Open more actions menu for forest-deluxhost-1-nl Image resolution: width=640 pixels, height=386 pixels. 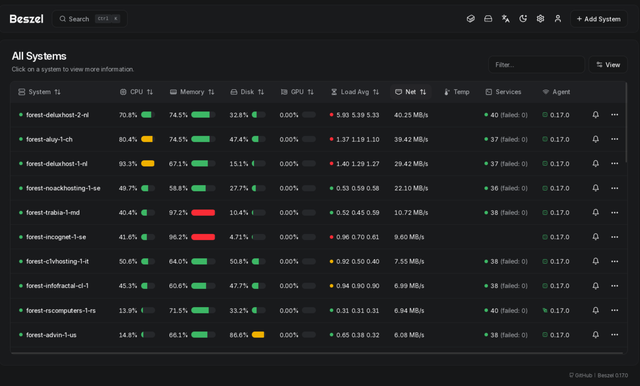point(614,164)
